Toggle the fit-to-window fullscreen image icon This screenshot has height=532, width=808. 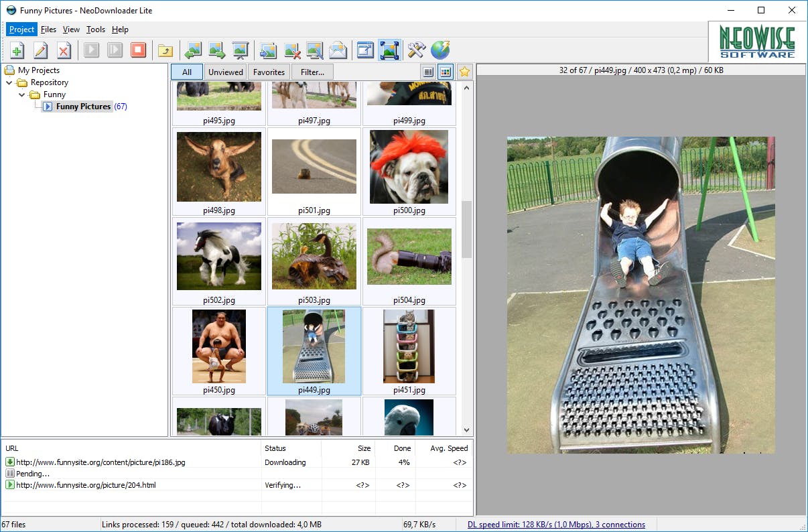pyautogui.click(x=389, y=50)
